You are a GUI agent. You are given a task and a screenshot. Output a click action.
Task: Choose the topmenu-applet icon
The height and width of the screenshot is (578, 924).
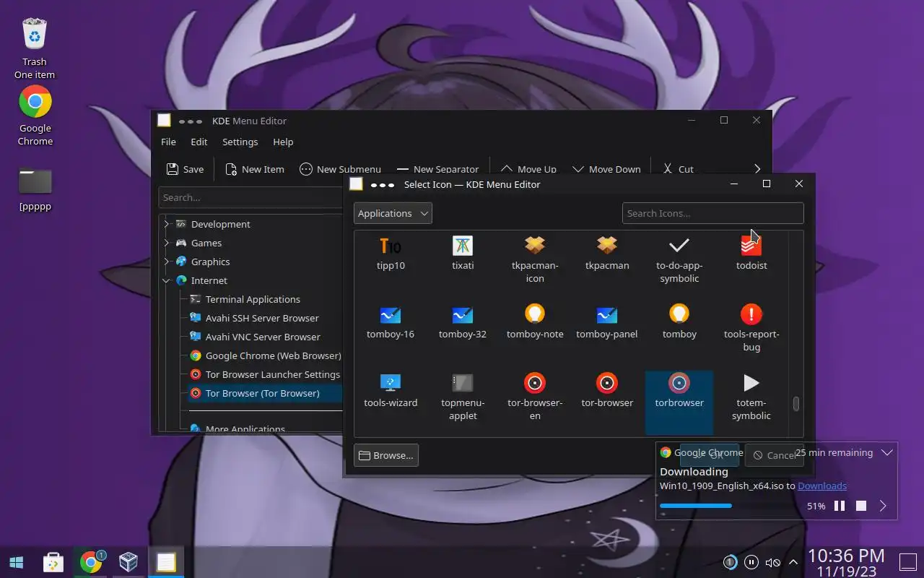pyautogui.click(x=463, y=383)
